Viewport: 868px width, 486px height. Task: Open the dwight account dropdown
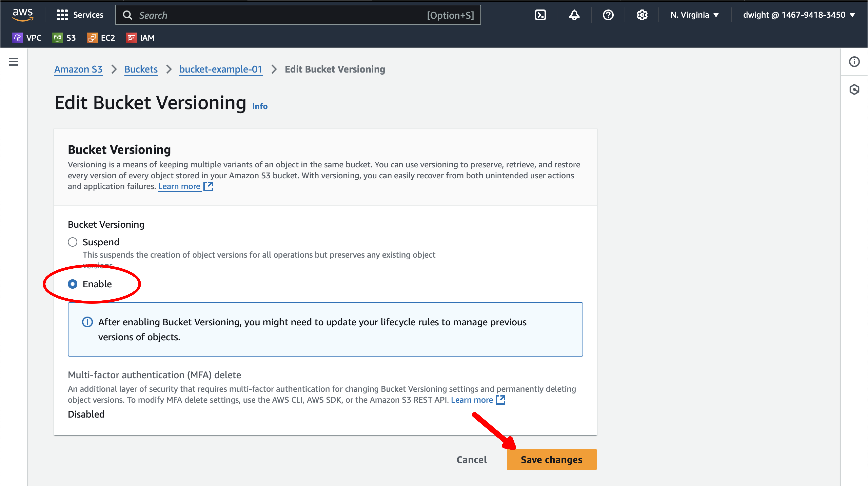tap(798, 15)
